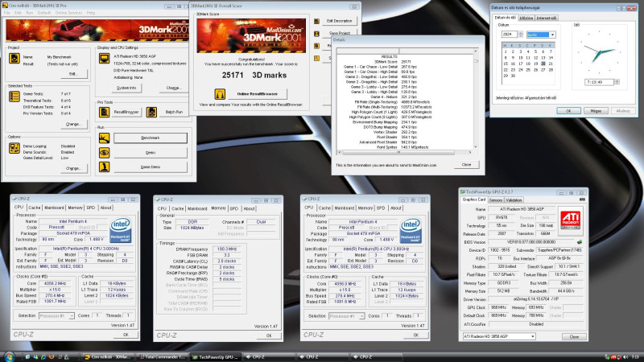Switch to Internet-idő tab in date dialog
Viewport: 644px width, 362px height.
point(547,18)
